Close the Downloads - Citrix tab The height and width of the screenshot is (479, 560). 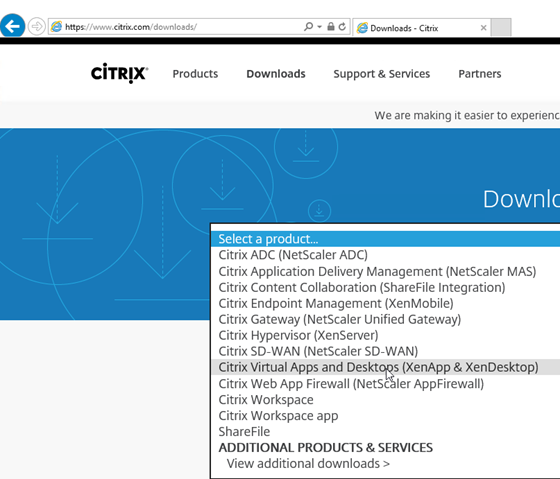(x=484, y=28)
